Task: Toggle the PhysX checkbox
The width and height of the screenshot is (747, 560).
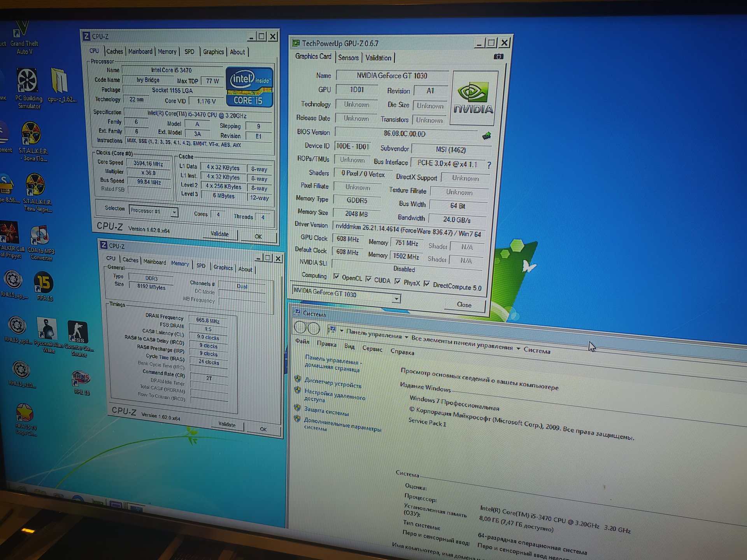Action: tap(397, 281)
